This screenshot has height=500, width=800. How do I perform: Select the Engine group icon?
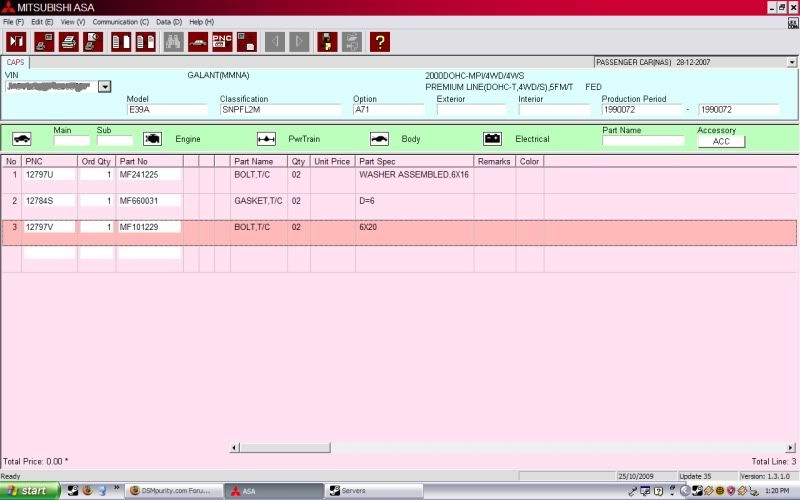pyautogui.click(x=152, y=139)
